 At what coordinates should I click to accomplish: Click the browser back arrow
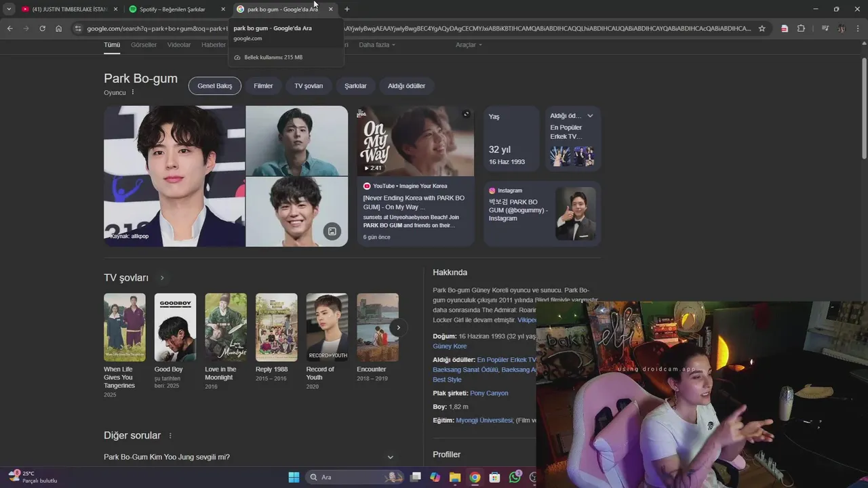click(9, 28)
